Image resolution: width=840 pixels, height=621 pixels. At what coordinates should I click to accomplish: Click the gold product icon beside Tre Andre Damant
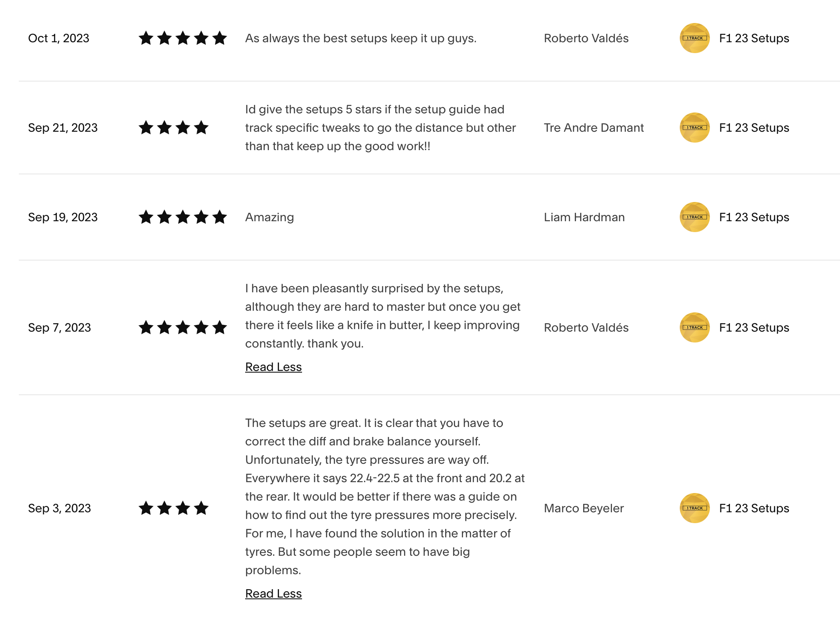(694, 128)
